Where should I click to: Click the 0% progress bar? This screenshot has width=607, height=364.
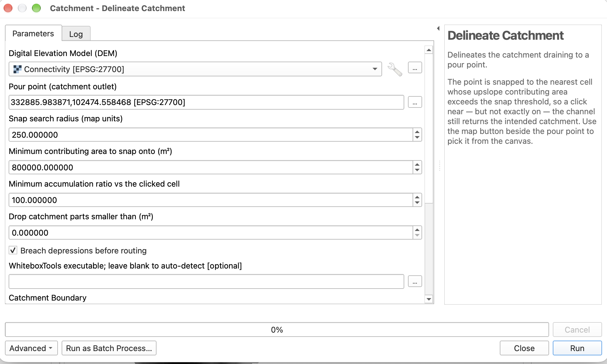click(277, 330)
